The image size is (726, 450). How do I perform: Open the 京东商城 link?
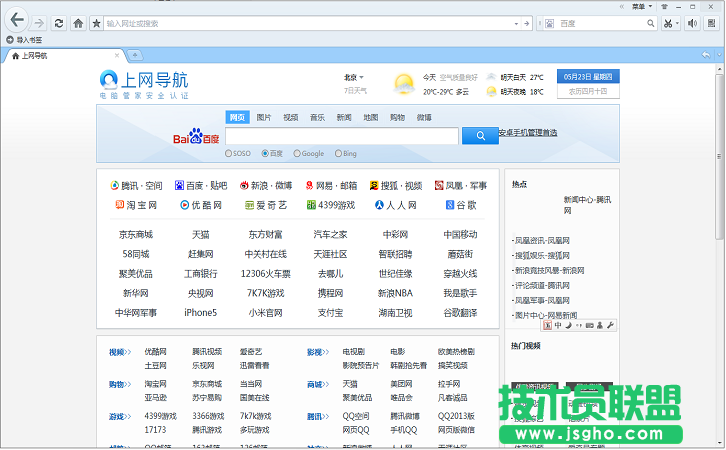(x=136, y=235)
